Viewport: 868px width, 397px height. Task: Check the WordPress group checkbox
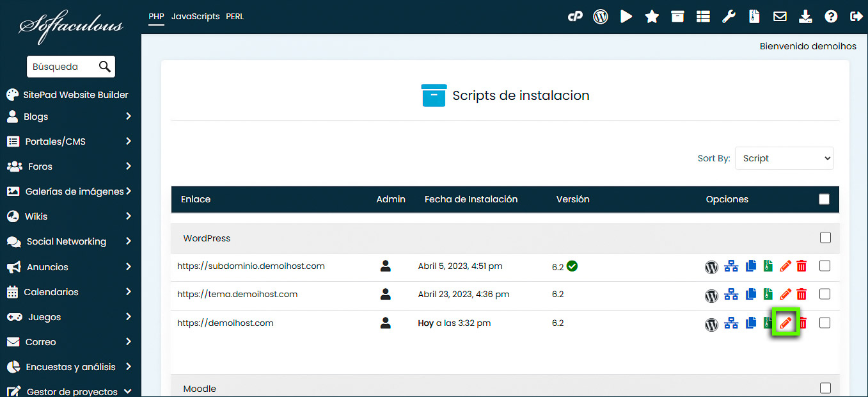tap(825, 238)
